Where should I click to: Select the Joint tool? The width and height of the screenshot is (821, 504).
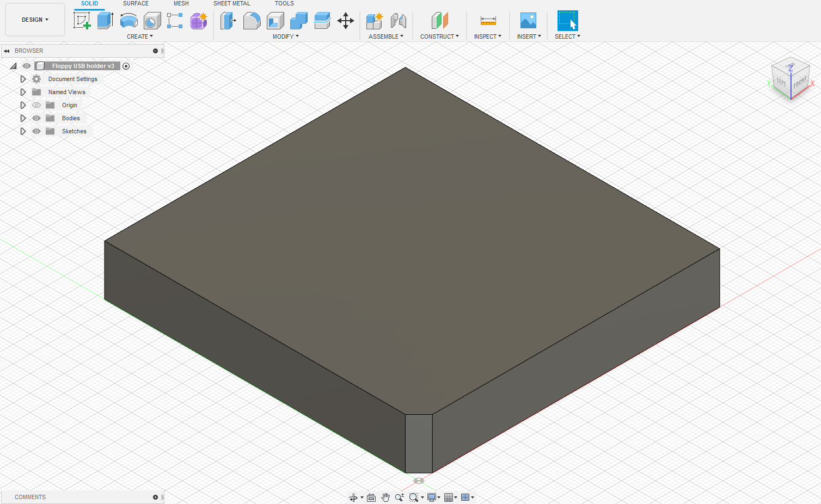coord(399,21)
